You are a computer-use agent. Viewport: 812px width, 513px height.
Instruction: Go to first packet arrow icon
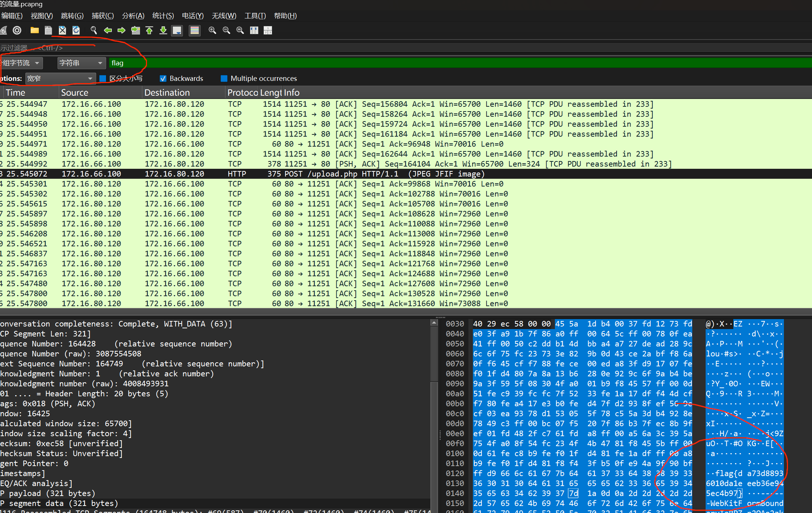(x=149, y=31)
